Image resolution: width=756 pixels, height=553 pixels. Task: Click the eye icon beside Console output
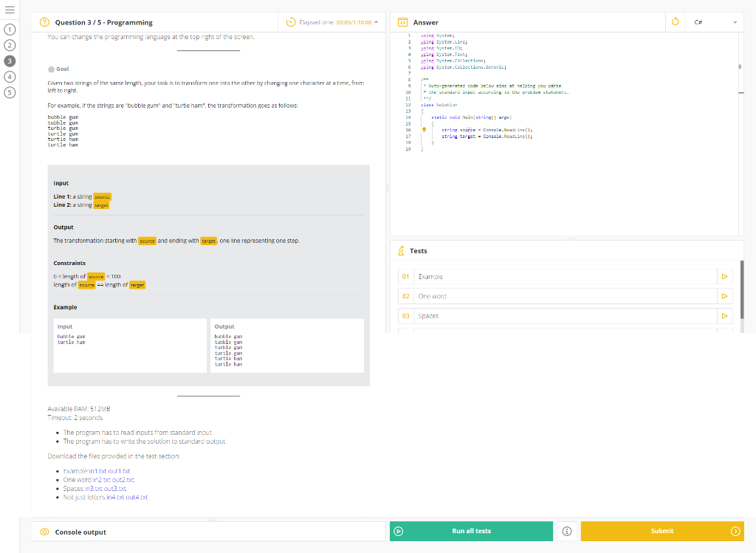tap(44, 532)
